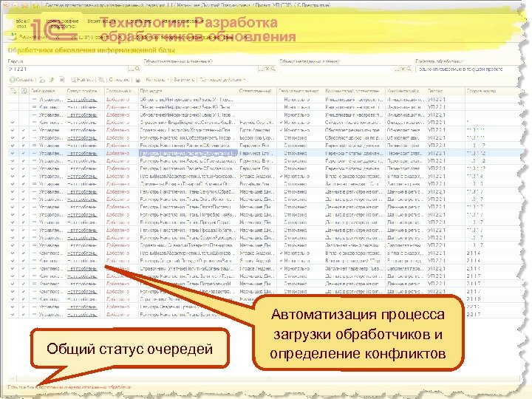Click the icon left of the Контроль menu
This screenshot has width=532, height=399.
tap(138, 80)
